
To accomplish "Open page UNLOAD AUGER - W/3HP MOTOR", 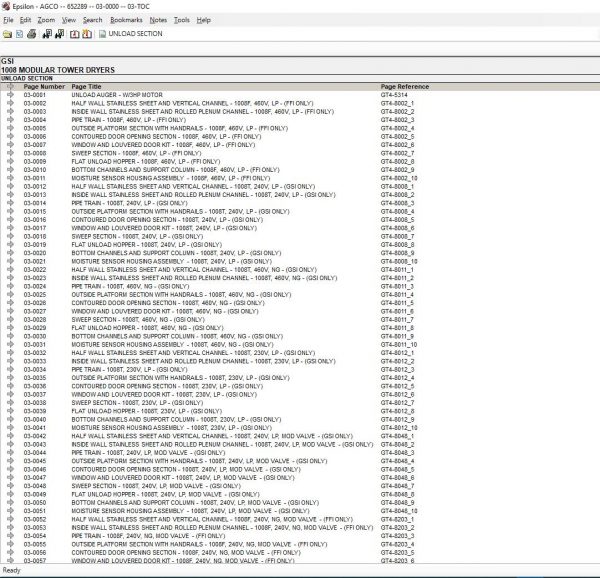I will click(117, 95).
